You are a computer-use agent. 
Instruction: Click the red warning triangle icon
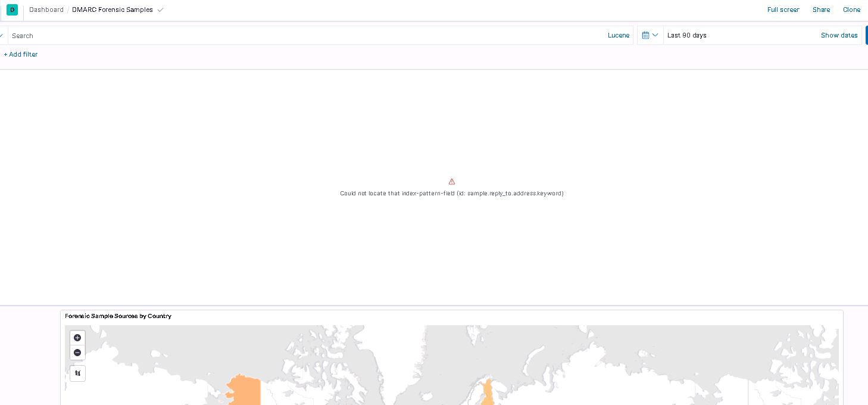tap(452, 181)
